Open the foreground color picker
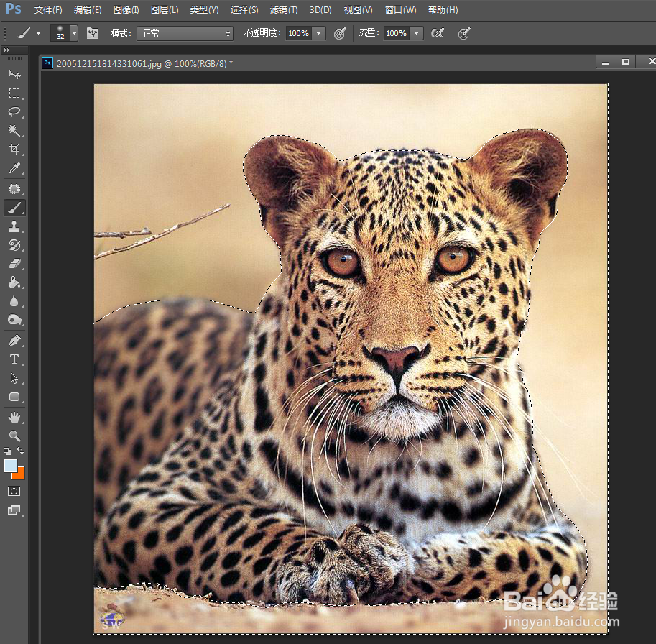 10,465
